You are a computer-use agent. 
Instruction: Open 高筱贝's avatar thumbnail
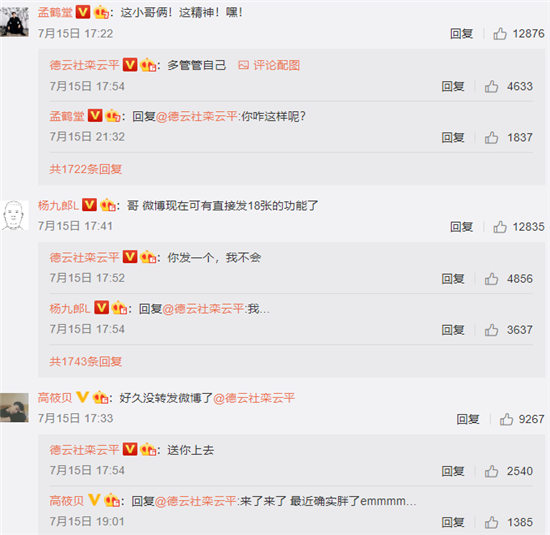click(x=14, y=408)
